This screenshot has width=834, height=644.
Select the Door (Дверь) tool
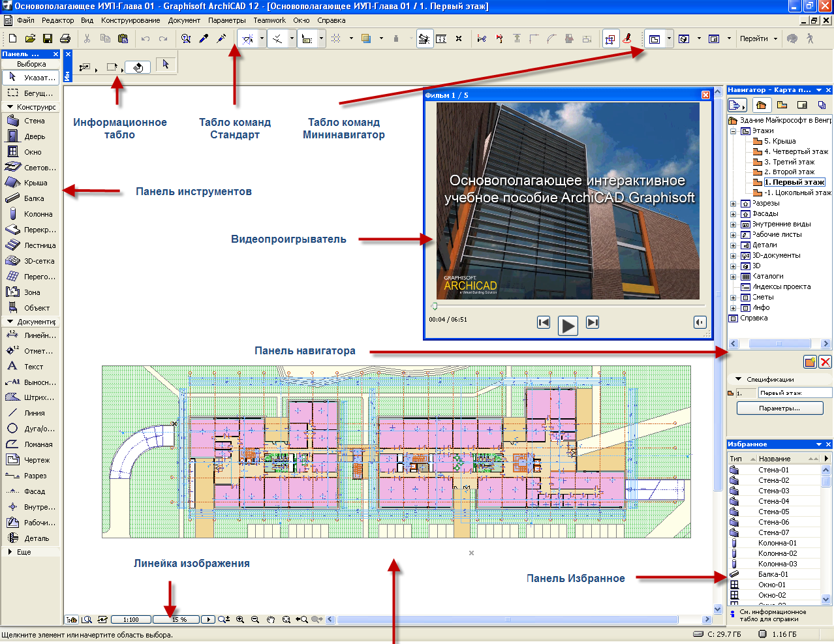[x=31, y=136]
